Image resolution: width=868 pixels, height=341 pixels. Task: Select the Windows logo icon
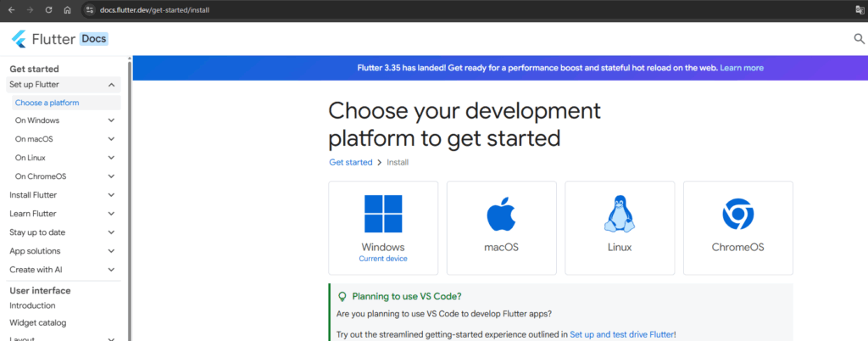click(383, 214)
